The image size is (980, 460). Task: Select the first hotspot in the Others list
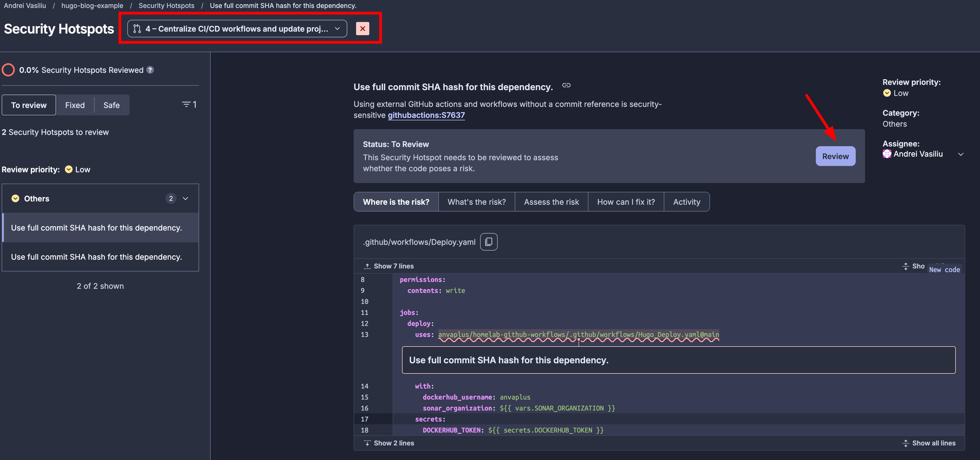coord(100,228)
